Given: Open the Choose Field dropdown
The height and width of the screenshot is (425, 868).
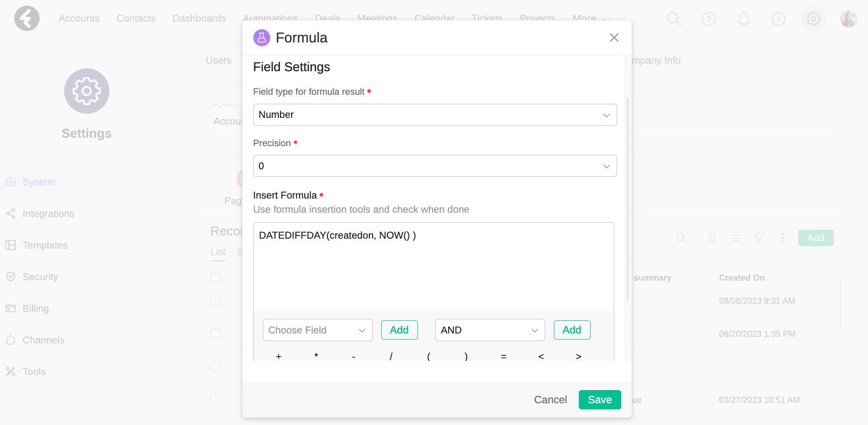Looking at the screenshot, I should tap(317, 330).
